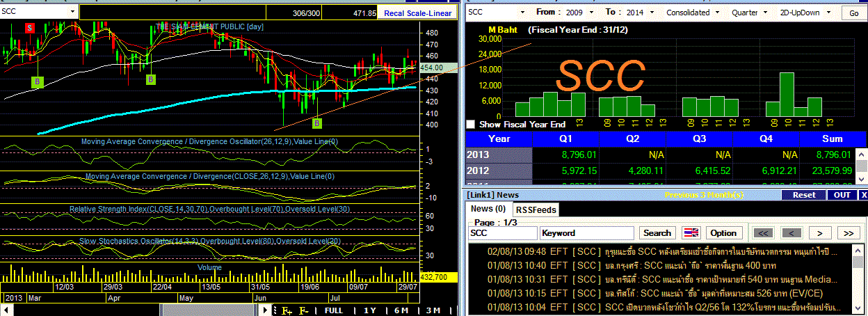Toggle the news language flag icon
Screen dimensions: 868x316
(691, 232)
